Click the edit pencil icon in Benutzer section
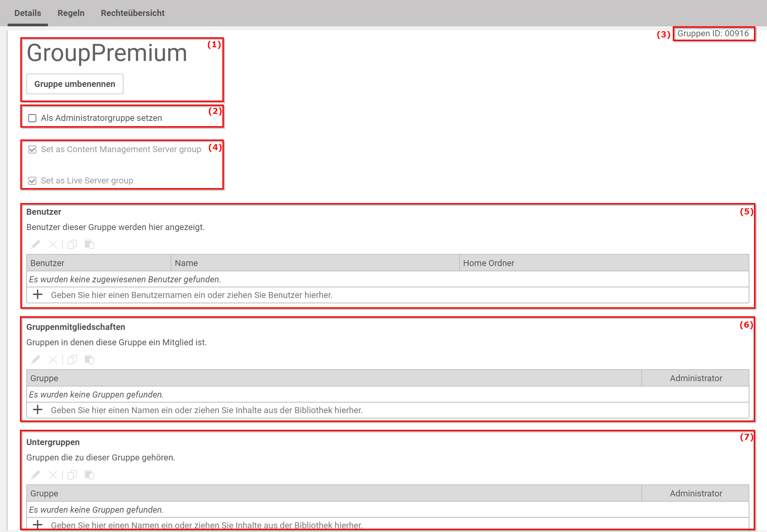This screenshot has width=767, height=532. (35, 245)
